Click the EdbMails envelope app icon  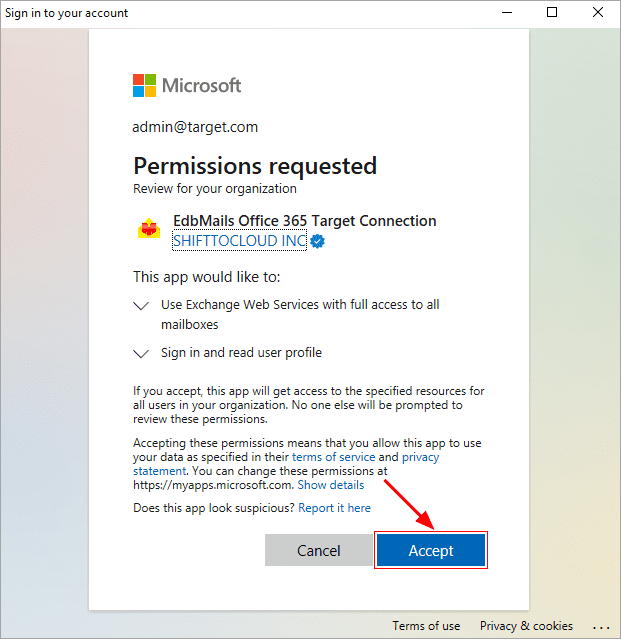click(149, 229)
